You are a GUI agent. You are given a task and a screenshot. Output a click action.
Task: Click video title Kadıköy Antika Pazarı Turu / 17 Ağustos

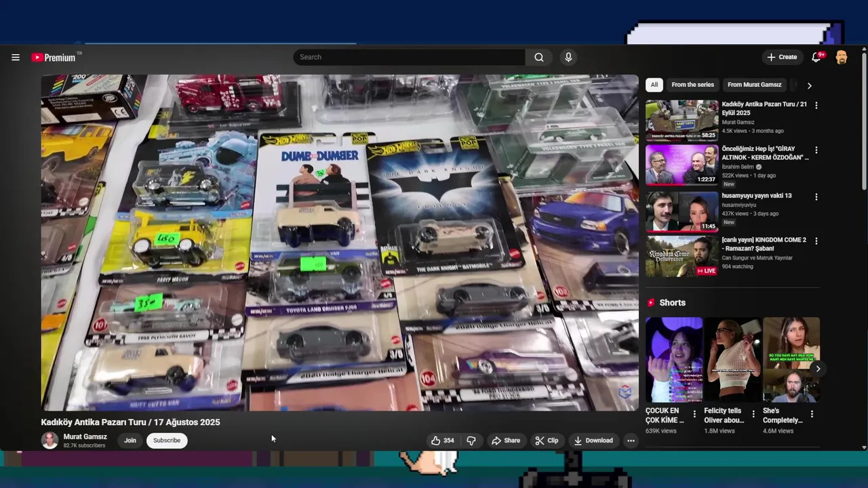click(x=130, y=422)
